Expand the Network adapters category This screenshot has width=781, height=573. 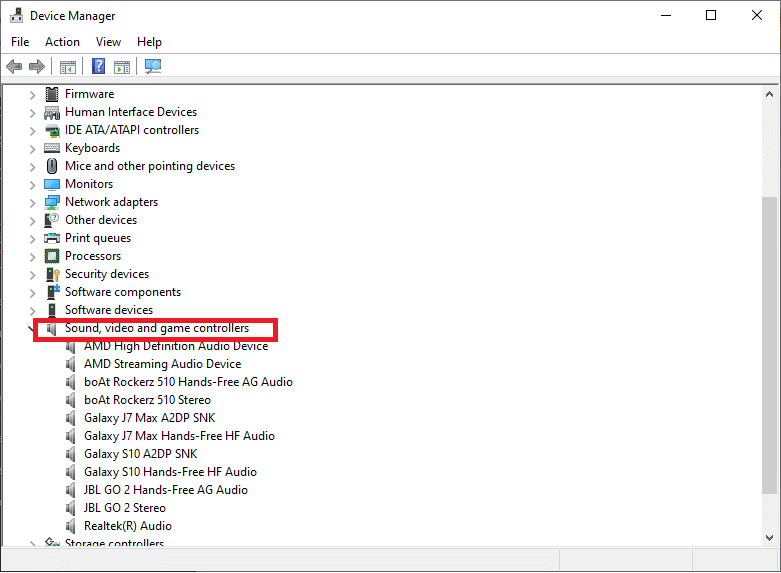click(33, 202)
